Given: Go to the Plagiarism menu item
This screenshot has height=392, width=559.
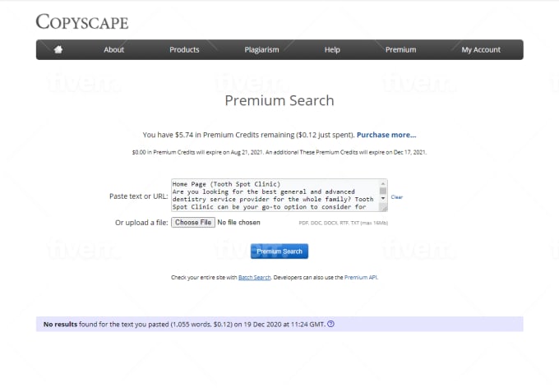Looking at the screenshot, I should [261, 49].
